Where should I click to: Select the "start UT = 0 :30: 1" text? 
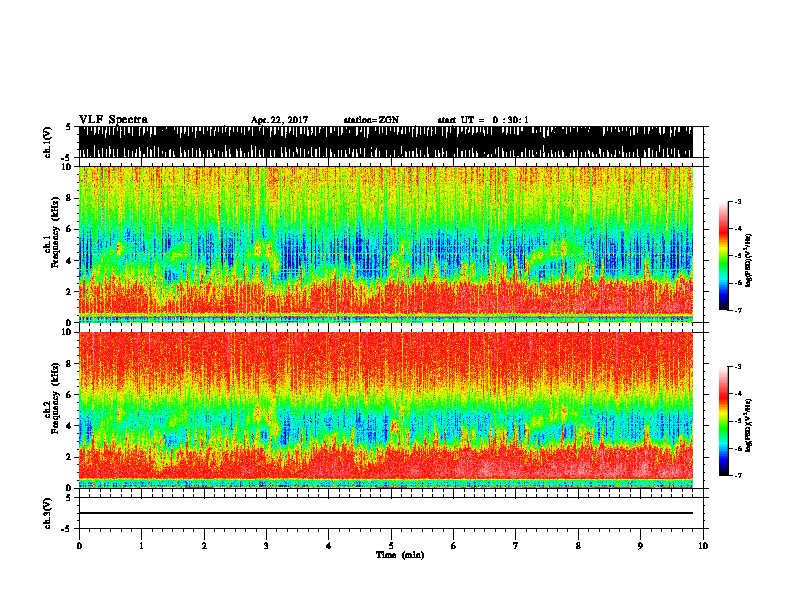point(483,120)
